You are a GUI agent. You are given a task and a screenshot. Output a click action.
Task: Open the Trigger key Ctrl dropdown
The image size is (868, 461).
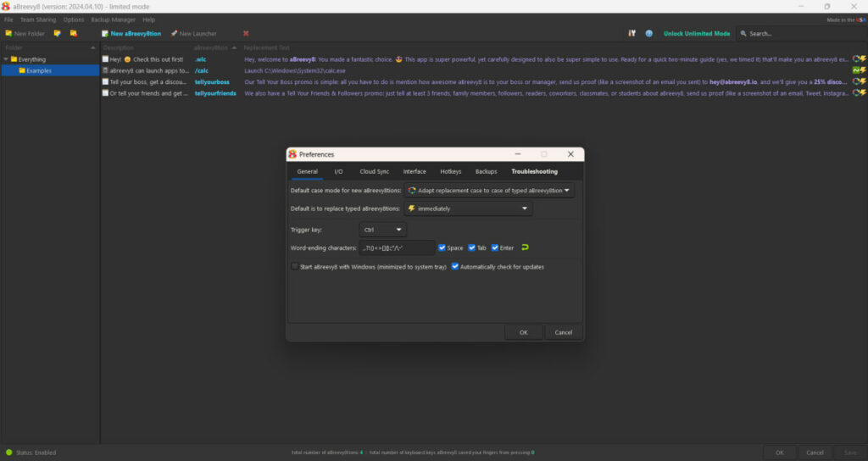(382, 230)
